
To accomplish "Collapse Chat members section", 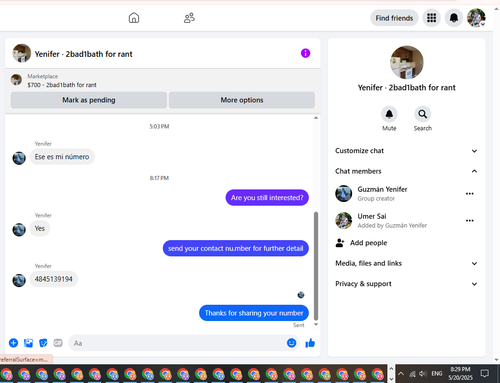I will point(406,171).
